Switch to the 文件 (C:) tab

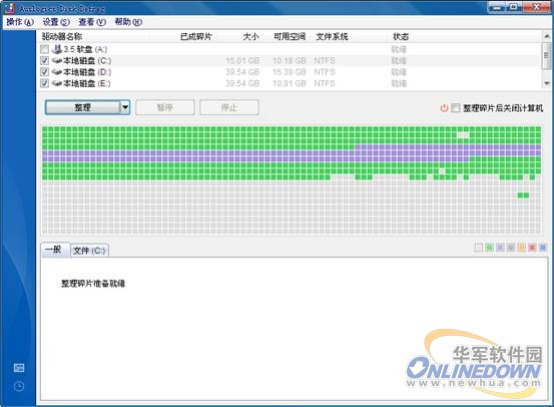click(89, 250)
